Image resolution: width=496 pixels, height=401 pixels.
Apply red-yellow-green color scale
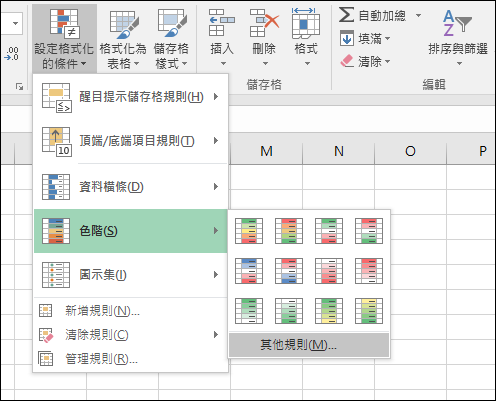(289, 231)
